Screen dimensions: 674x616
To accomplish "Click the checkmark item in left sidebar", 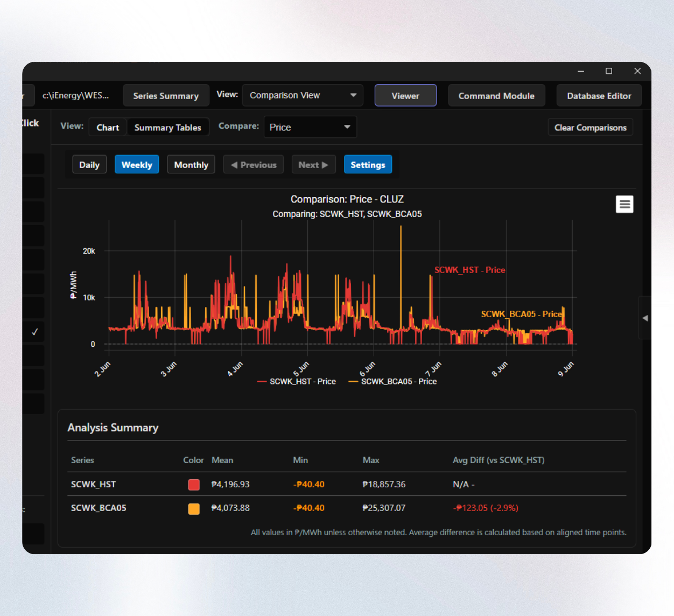I will pyautogui.click(x=34, y=332).
